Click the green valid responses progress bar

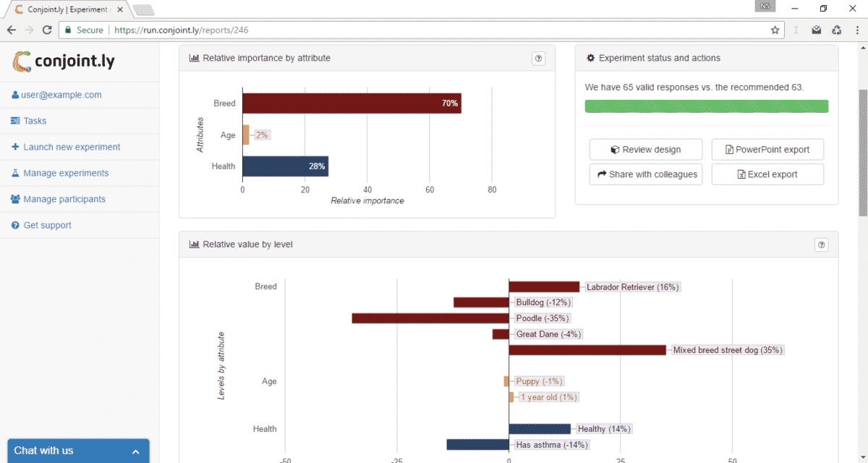[x=706, y=106]
